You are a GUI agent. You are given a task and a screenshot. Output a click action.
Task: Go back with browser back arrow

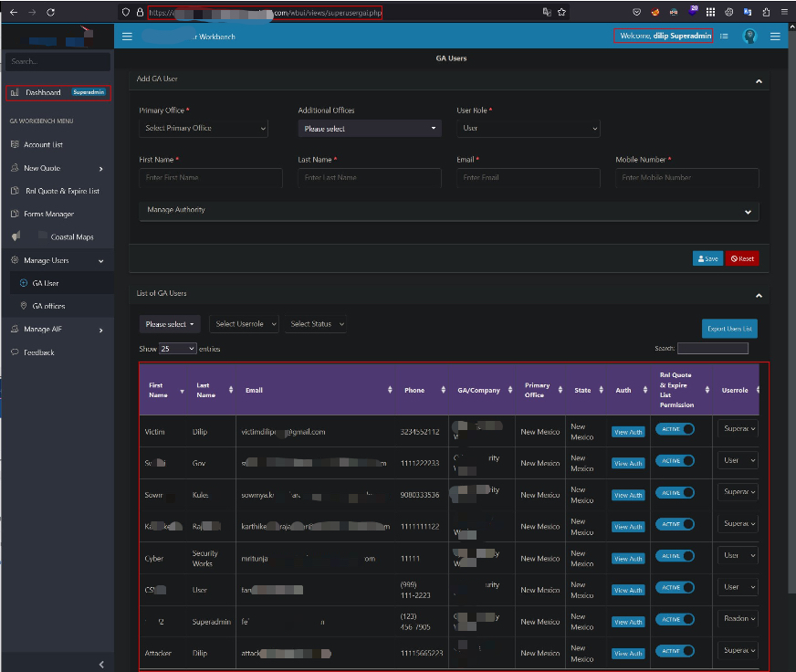point(13,12)
